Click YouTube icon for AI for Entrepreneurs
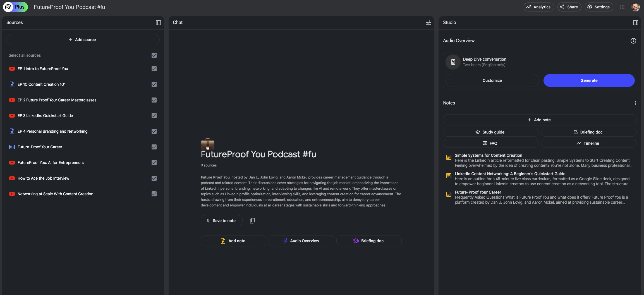The height and width of the screenshot is (295, 644). pyautogui.click(x=12, y=163)
